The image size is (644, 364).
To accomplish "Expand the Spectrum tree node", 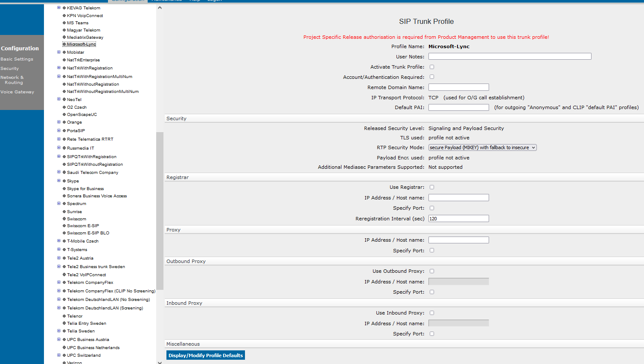I will tap(59, 203).
